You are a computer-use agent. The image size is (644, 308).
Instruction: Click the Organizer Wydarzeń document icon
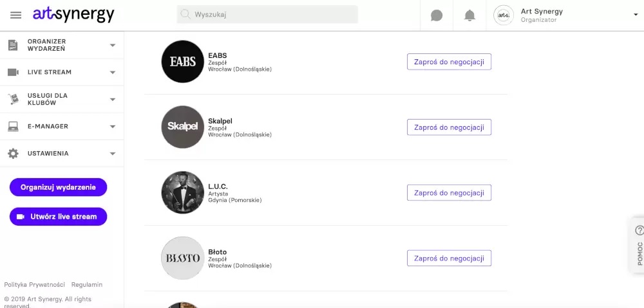click(x=13, y=45)
